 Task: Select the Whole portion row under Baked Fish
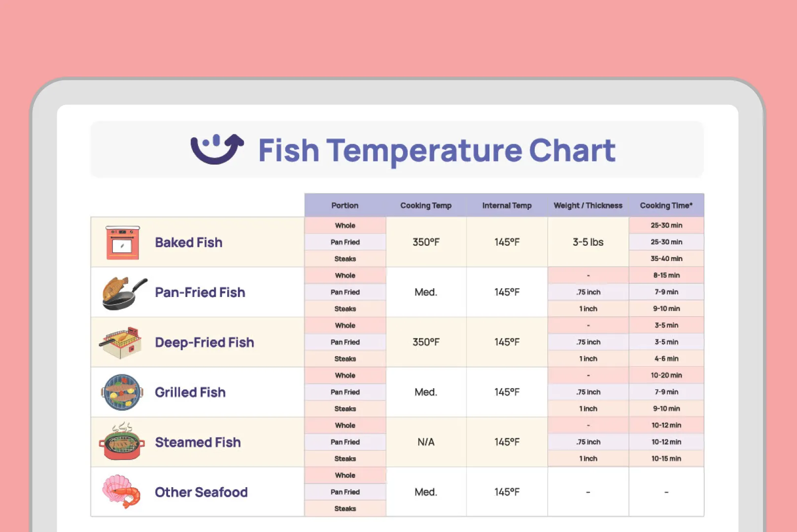(345, 225)
